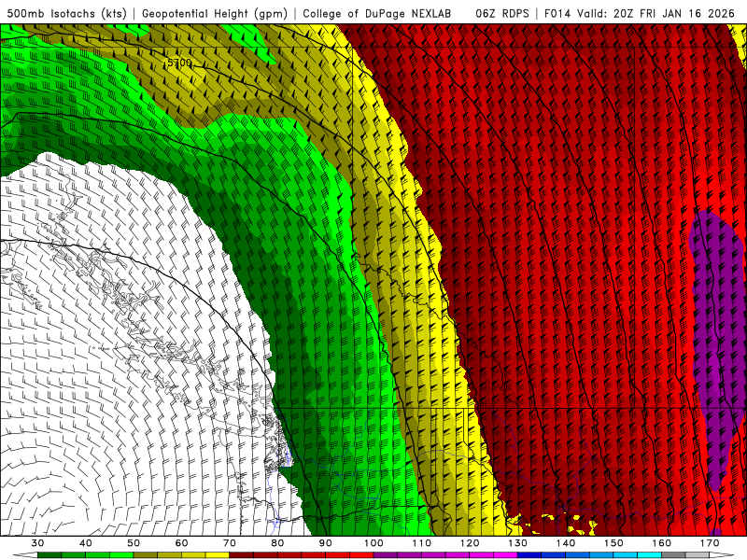Click the dark red swatch starting at 70
Viewport: 747px width, 560px height.
[241, 555]
